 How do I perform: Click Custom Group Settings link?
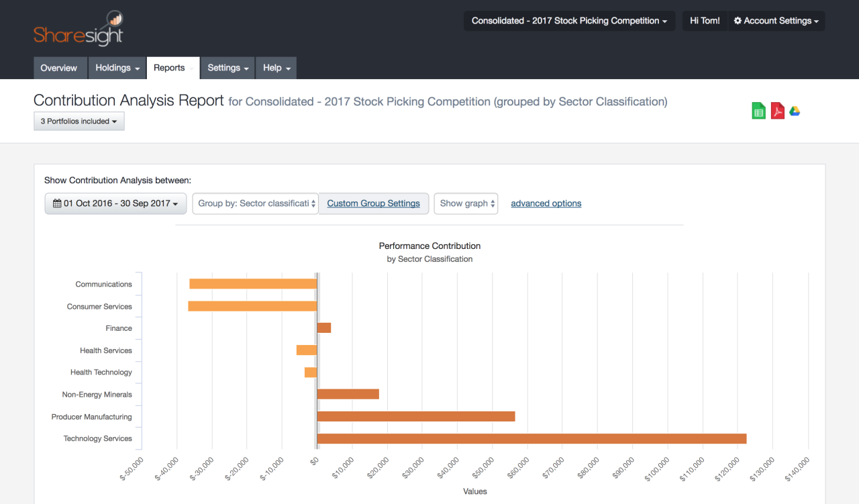pos(374,203)
